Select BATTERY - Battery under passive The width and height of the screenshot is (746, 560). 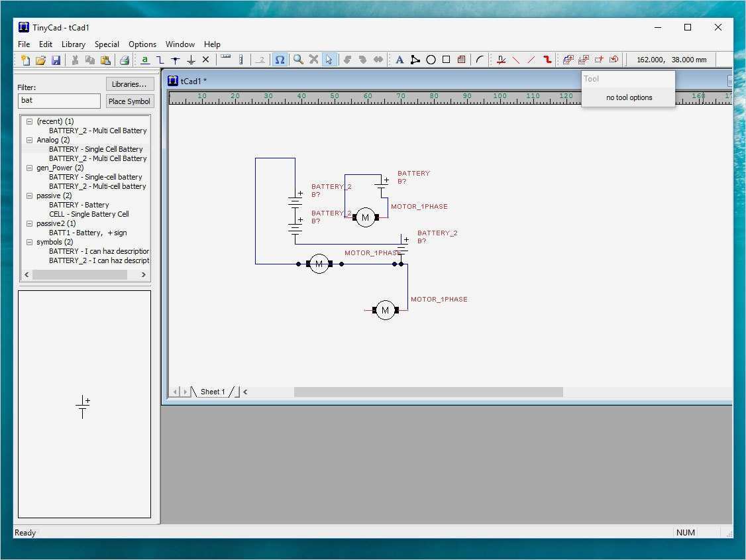click(79, 205)
